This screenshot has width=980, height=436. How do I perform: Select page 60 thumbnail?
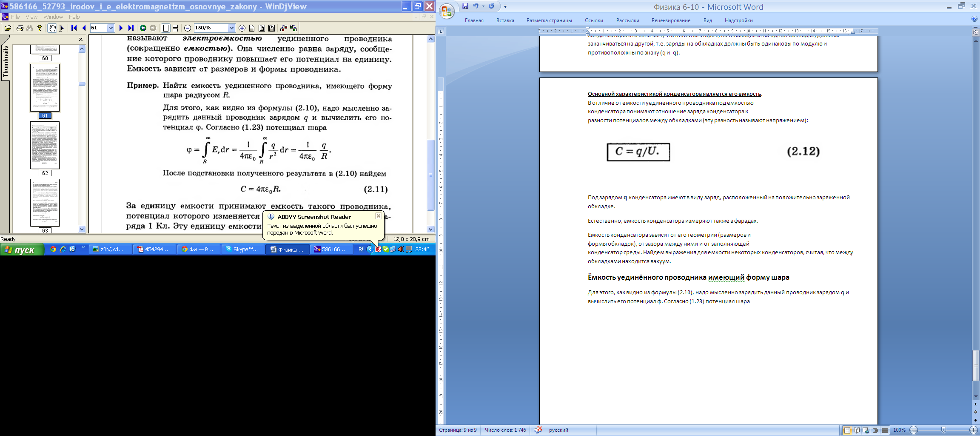(45, 53)
